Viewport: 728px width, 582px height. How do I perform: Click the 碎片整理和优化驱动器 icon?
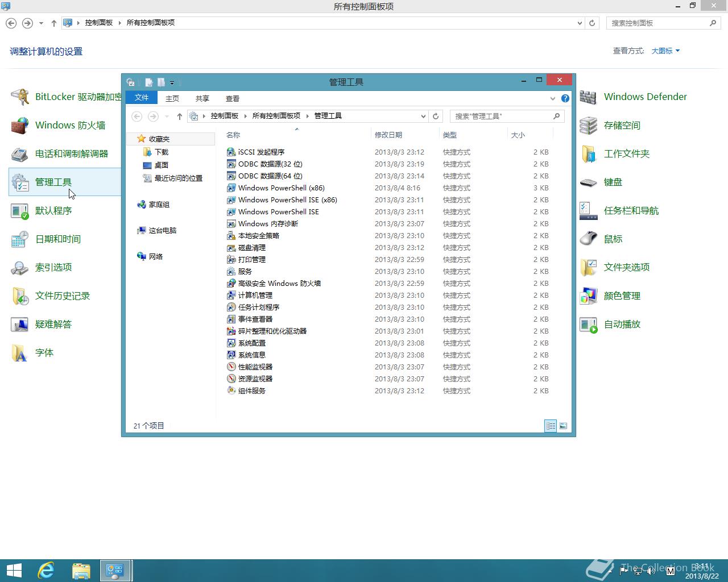tap(231, 331)
